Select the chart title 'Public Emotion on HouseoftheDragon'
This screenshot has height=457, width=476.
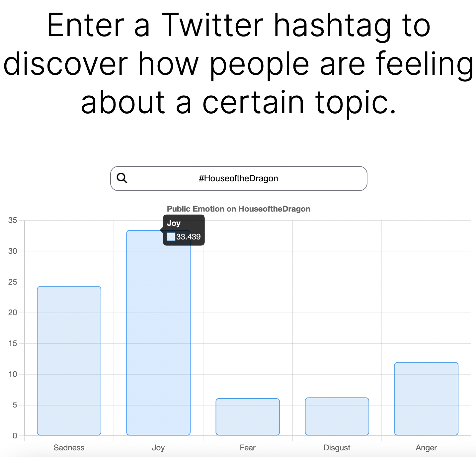pos(238,209)
